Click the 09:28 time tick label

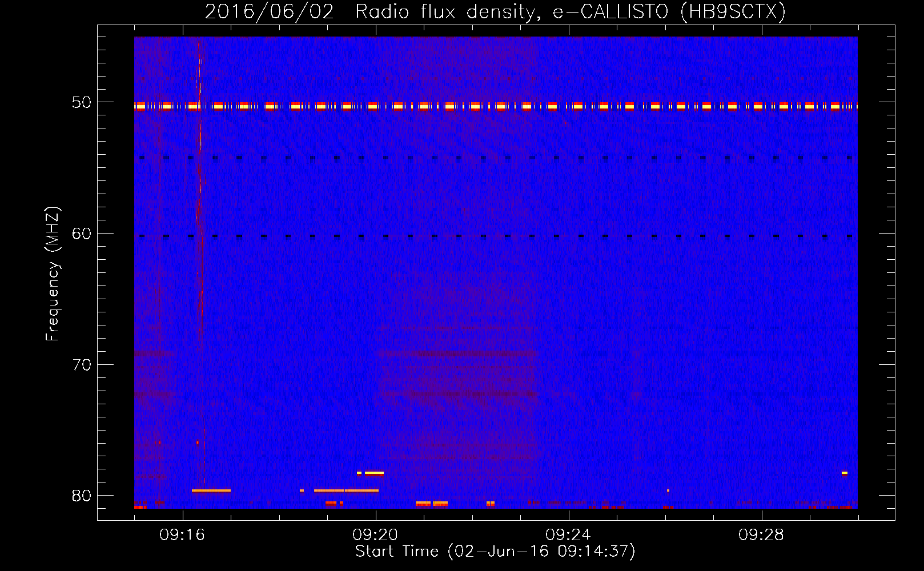tap(761, 535)
